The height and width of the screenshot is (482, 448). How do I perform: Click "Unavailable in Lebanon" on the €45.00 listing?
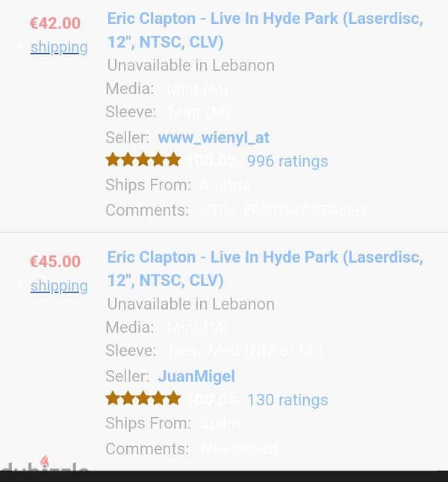(190, 304)
